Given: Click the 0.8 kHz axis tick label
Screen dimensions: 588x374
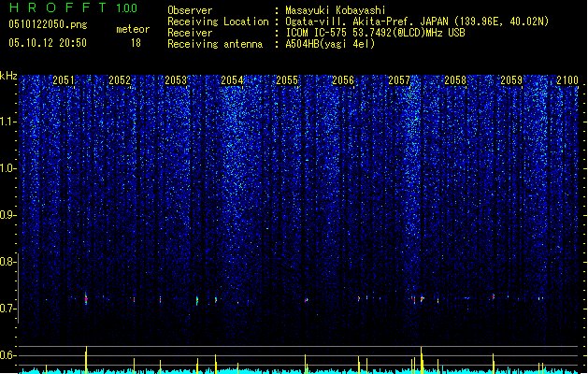Looking at the screenshot, I should (8, 262).
